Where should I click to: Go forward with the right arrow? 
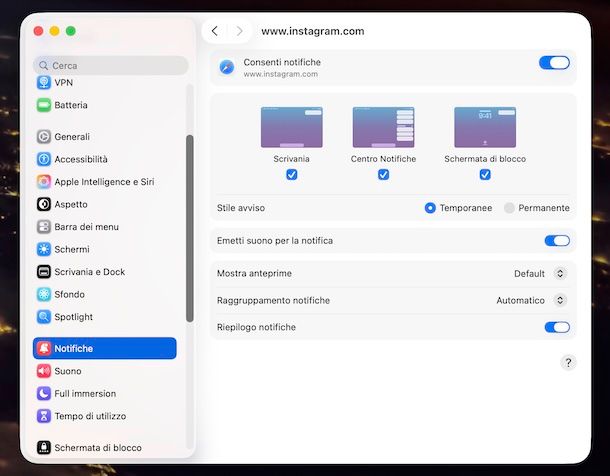pos(239,31)
